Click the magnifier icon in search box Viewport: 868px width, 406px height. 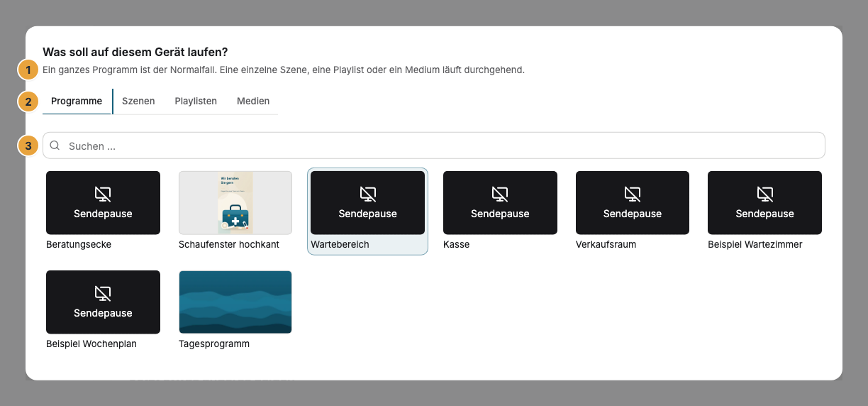(55, 146)
